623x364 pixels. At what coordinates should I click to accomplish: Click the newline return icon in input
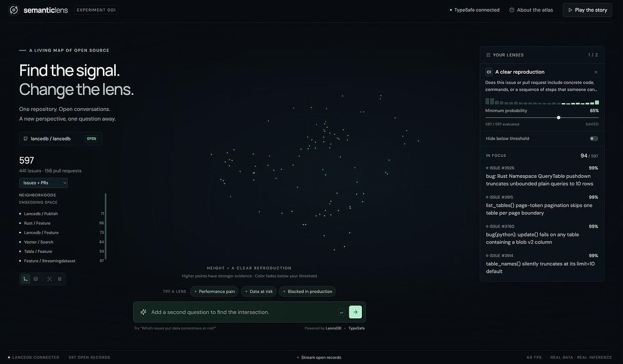(x=341, y=312)
